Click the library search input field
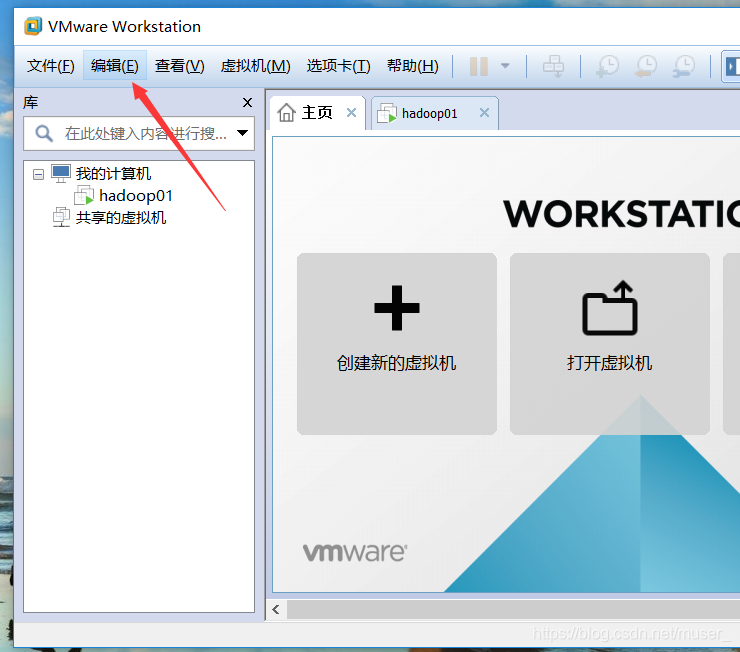The image size is (740, 652). (139, 134)
